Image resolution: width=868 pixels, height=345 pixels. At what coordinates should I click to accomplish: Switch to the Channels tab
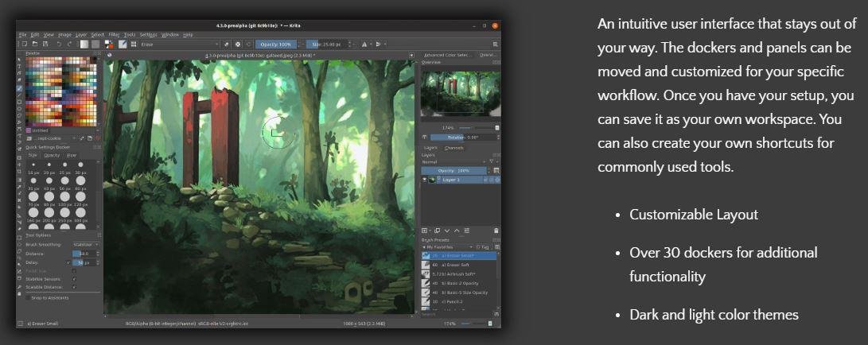(454, 148)
